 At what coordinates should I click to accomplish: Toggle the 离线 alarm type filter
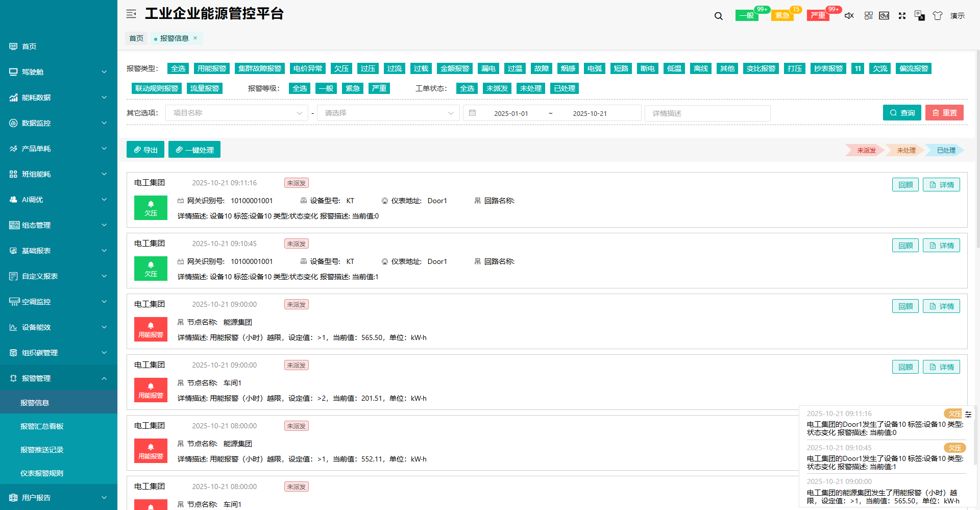pos(701,68)
